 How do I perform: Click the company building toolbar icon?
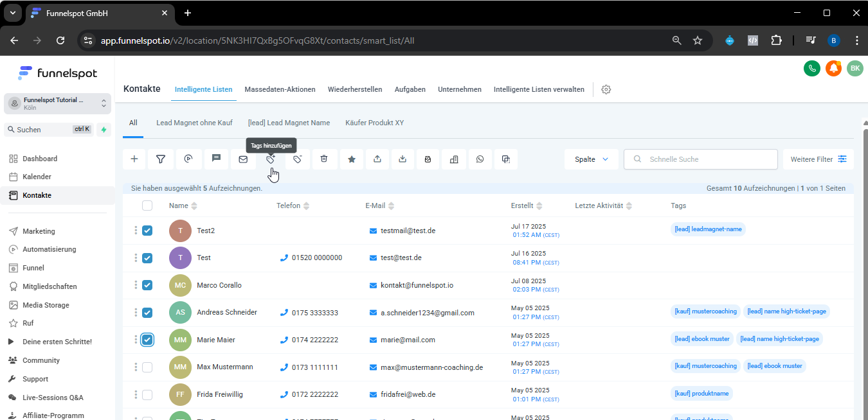(x=454, y=159)
